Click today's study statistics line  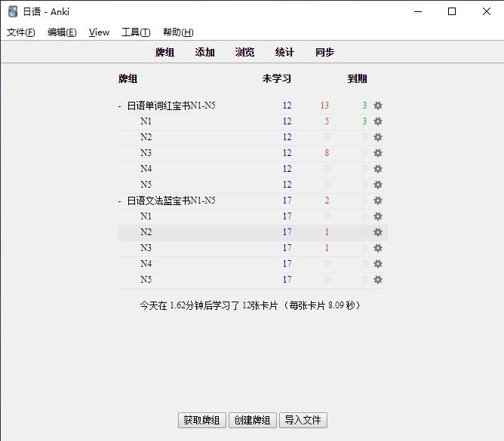[250, 305]
